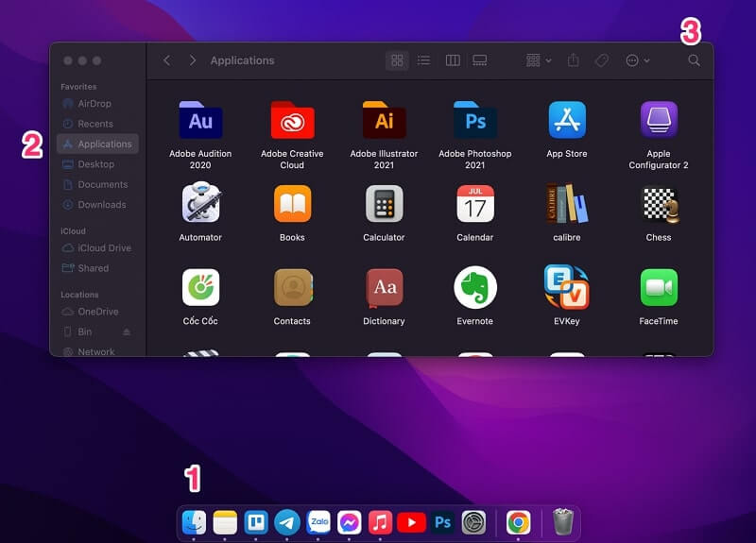Open the group-by dropdown menu
Screen dimensions: 756x543
[x=539, y=60]
